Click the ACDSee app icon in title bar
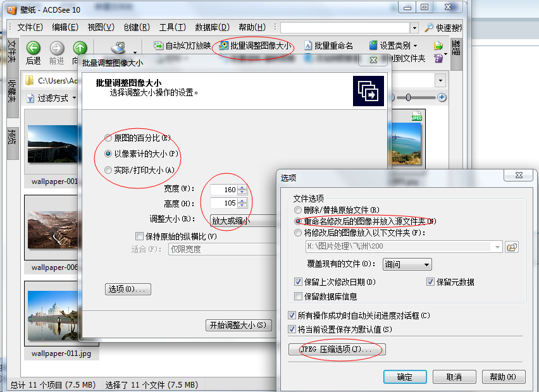The width and height of the screenshot is (539, 392). pyautogui.click(x=11, y=9)
